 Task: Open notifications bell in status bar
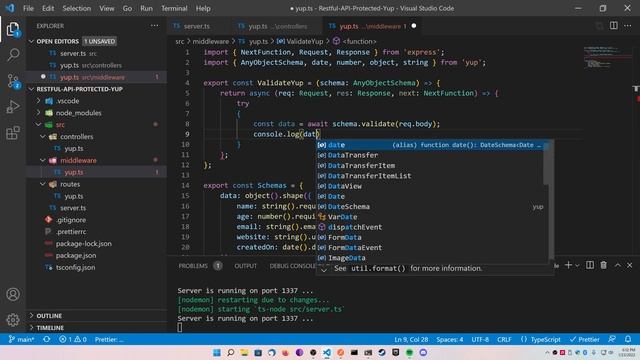[x=628, y=339]
